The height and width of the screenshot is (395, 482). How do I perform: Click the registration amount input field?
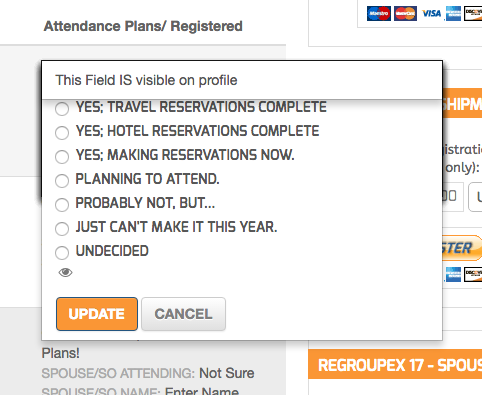[x=453, y=197]
